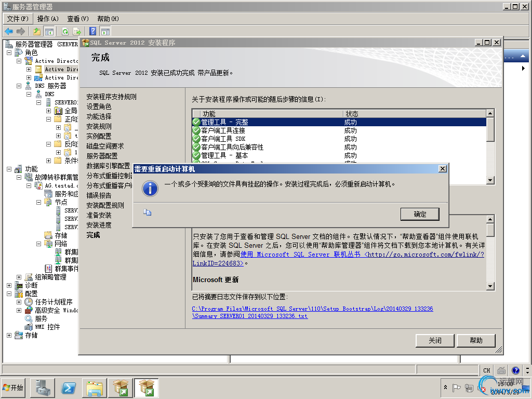
Task: Click the details pane scroll up arrow
Action: tap(490, 219)
